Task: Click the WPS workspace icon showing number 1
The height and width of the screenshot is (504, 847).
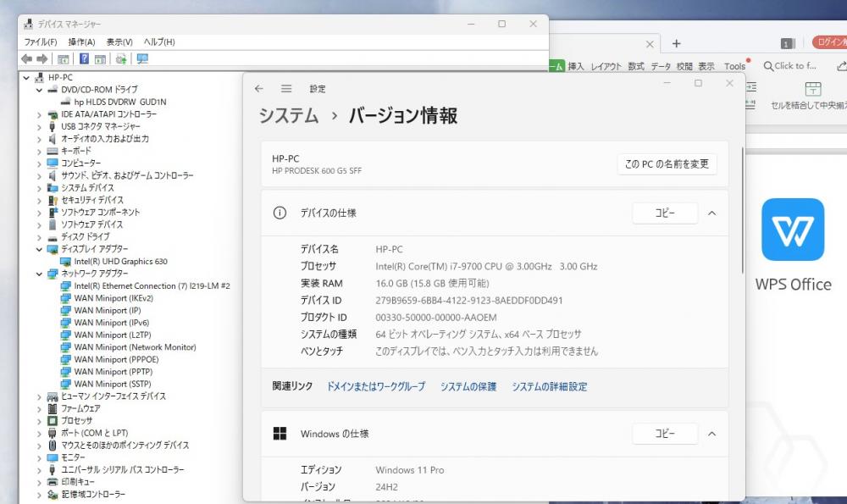Action: point(788,43)
